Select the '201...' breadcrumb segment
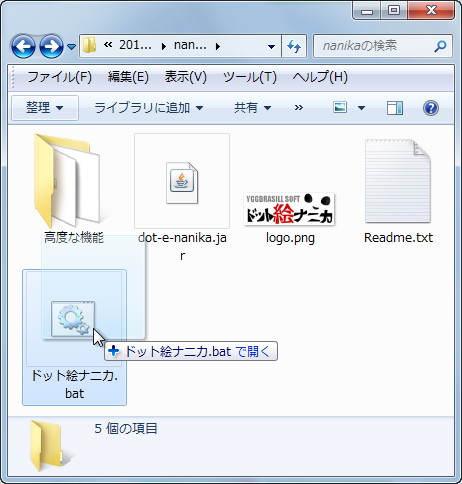This screenshot has width=462, height=484. coord(135,45)
